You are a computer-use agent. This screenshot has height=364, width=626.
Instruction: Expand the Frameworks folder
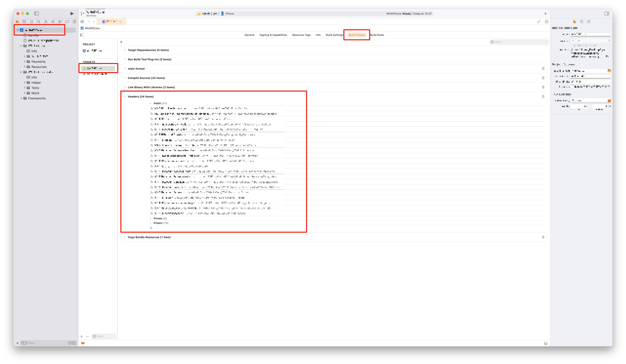pos(21,98)
